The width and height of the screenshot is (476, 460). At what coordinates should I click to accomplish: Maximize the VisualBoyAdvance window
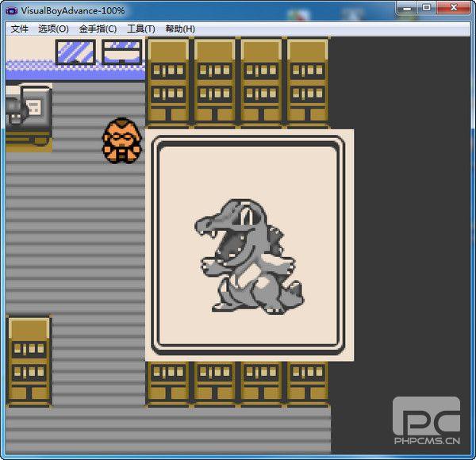pos(427,8)
